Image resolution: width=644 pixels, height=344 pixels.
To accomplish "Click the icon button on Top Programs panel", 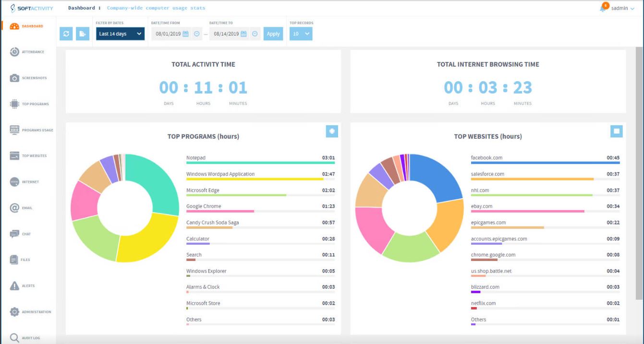I will (332, 131).
